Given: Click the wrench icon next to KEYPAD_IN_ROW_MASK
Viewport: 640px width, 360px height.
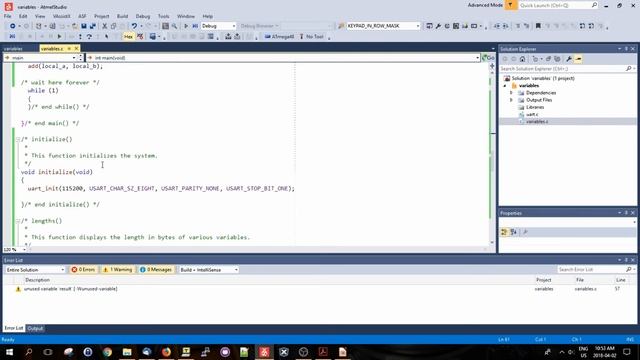Looking at the screenshot, I should click(438, 26).
